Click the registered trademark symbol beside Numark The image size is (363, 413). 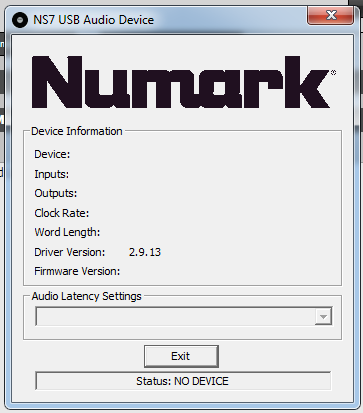[333, 72]
